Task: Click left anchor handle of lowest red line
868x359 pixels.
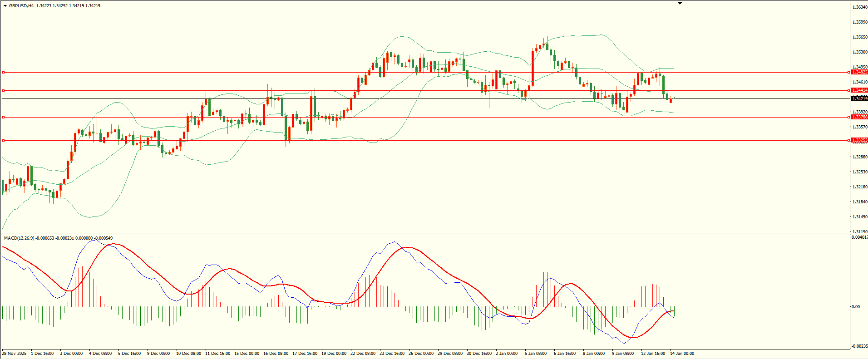Action: [4, 140]
